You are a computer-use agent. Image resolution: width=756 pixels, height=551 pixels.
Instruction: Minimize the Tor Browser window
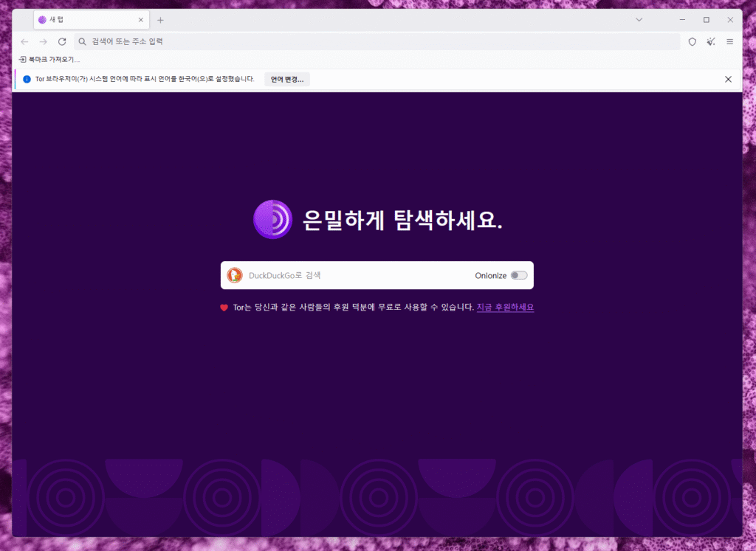(682, 20)
